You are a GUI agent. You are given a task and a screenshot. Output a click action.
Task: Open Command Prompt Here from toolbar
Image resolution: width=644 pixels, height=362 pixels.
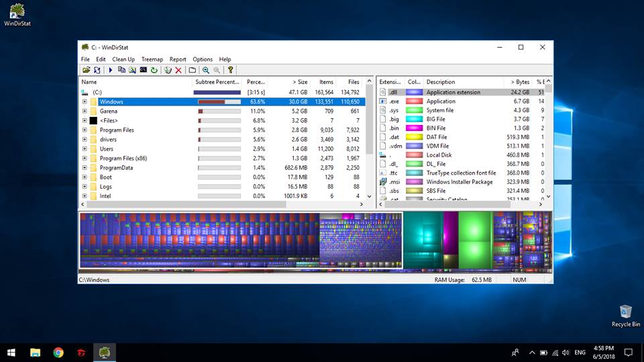(x=143, y=70)
